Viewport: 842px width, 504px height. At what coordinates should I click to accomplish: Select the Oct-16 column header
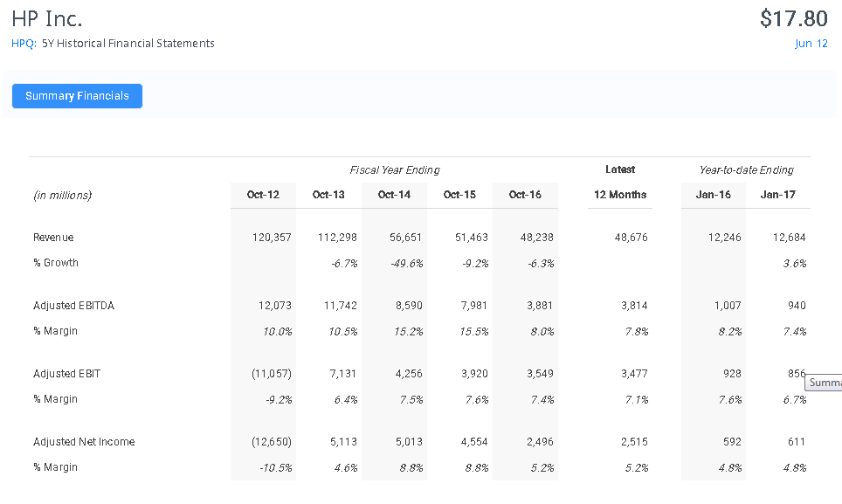tap(525, 195)
